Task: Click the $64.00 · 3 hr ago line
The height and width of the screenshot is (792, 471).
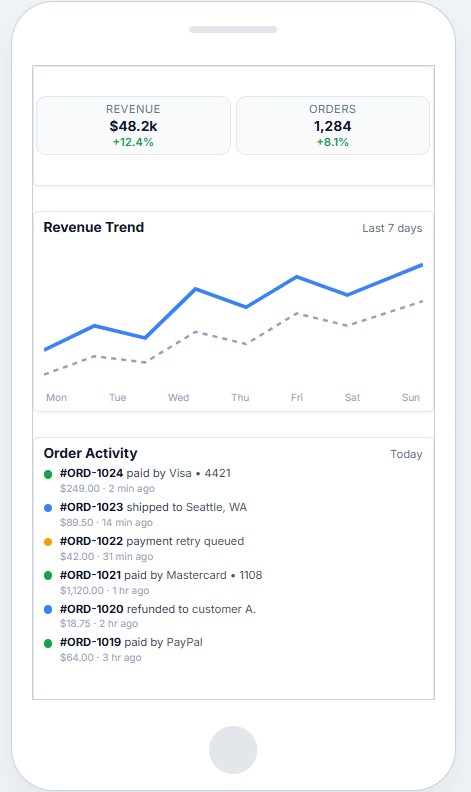Action: click(x=101, y=657)
